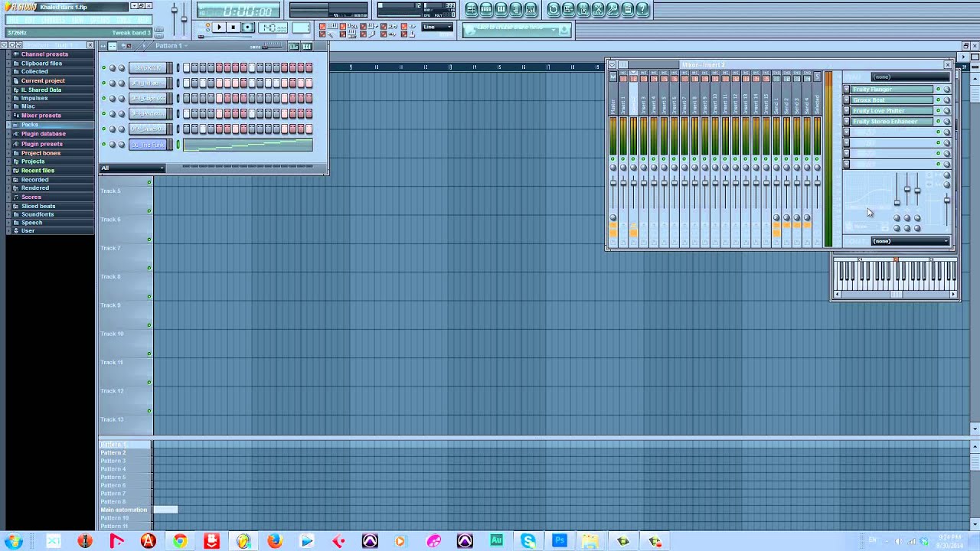Click the render/export toolbar icon
Viewport: 980px width, 551px height.
[x=583, y=9]
